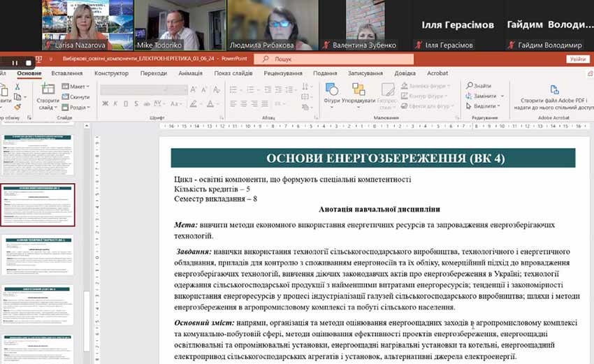594x364 pixels.
Task: Click the Увійти sign-in button
Action: point(577,59)
